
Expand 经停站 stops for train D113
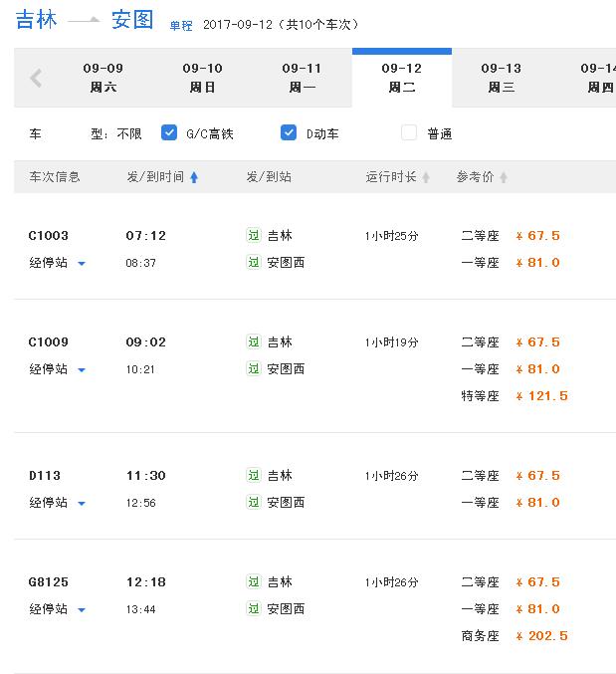[58, 503]
